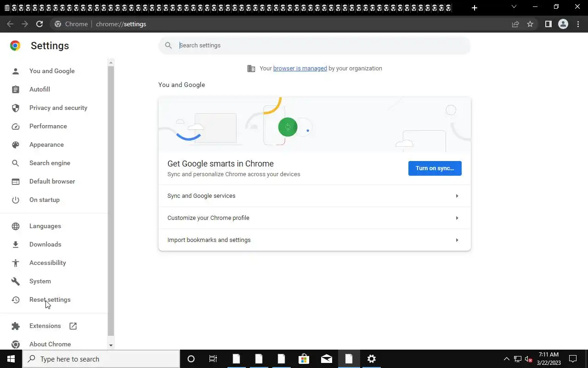This screenshot has height=368, width=588.
Task: Click the Downloads arrow icon
Action: coord(16,244)
